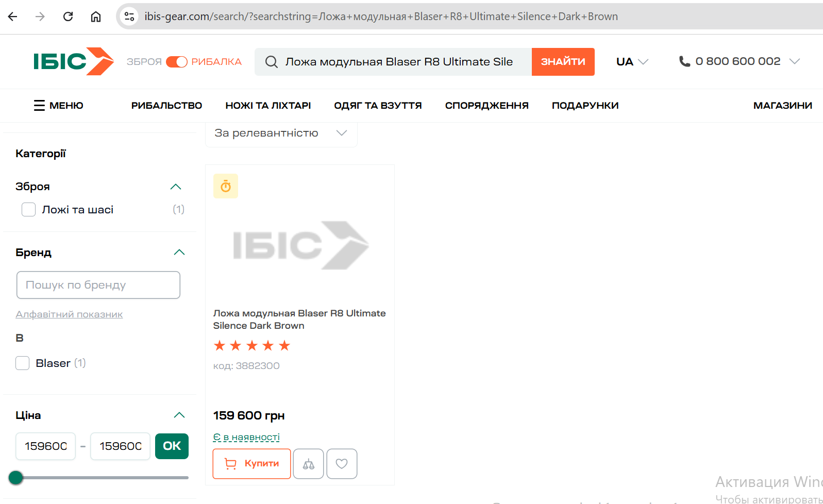Viewport: 823px width, 504px height.
Task: Open the hamburger МЕНЮ icon
Action: [39, 106]
